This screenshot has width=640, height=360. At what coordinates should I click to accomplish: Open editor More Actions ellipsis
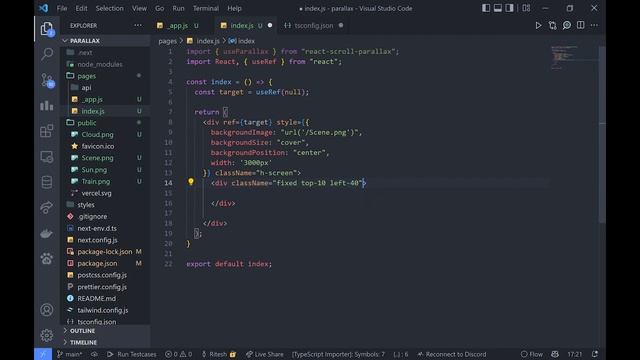594,25
